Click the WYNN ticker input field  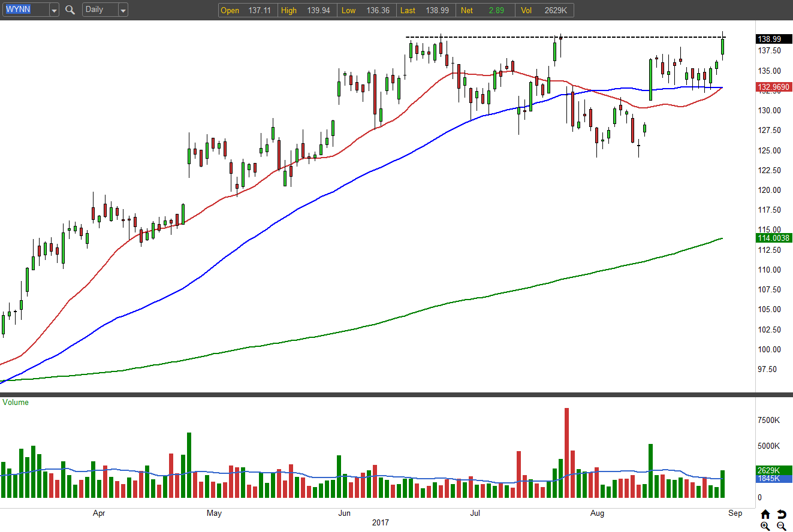pos(25,10)
